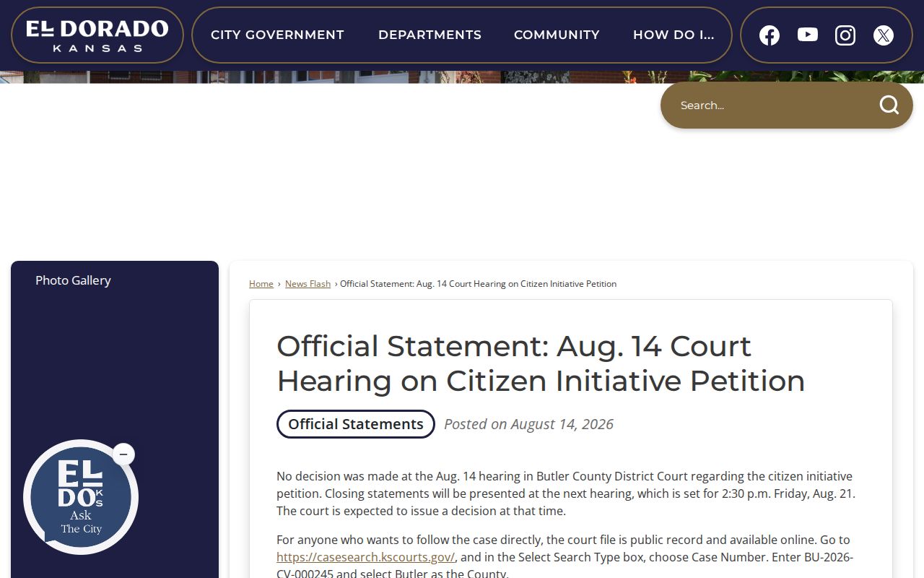Go to El Dorado Kansas homepage logo
This screenshot has height=578, width=924.
(97, 35)
